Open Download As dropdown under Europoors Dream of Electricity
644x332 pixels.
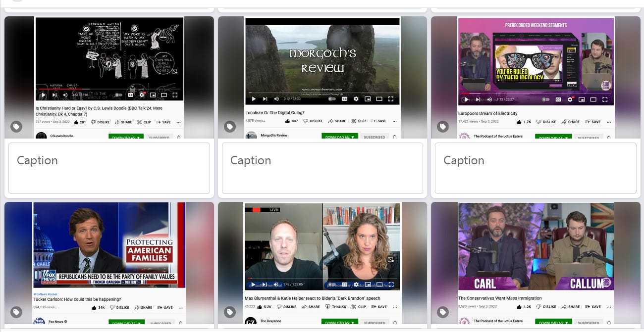553,137
